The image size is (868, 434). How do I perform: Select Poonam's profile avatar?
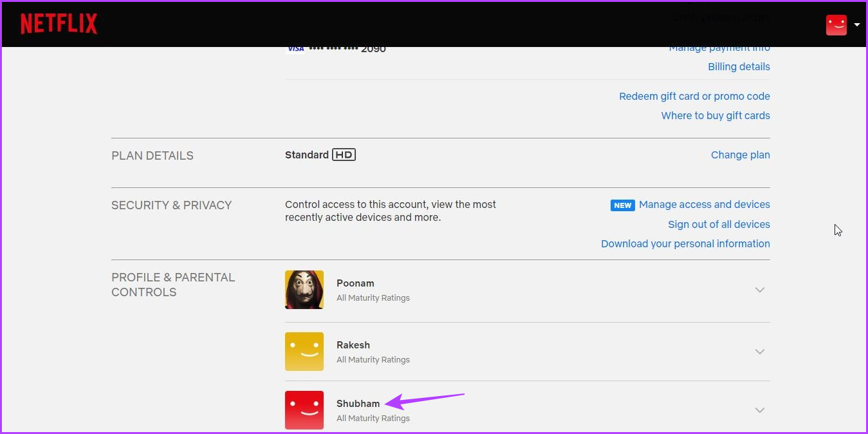pos(304,290)
